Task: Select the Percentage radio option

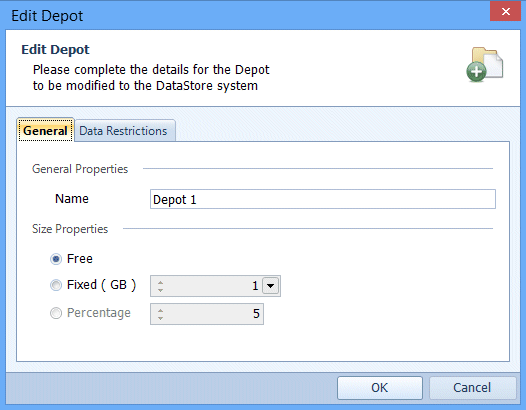Action: point(56,313)
